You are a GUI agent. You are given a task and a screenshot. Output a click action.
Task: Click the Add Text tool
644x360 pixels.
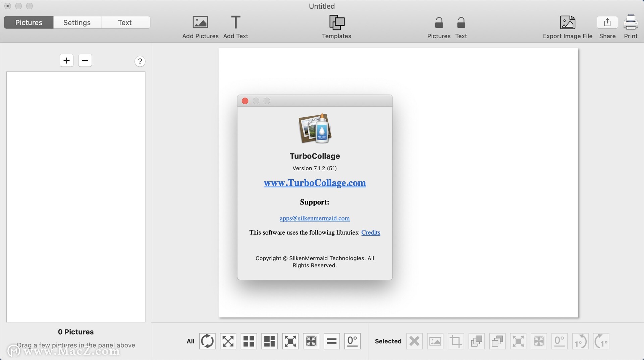point(236,27)
